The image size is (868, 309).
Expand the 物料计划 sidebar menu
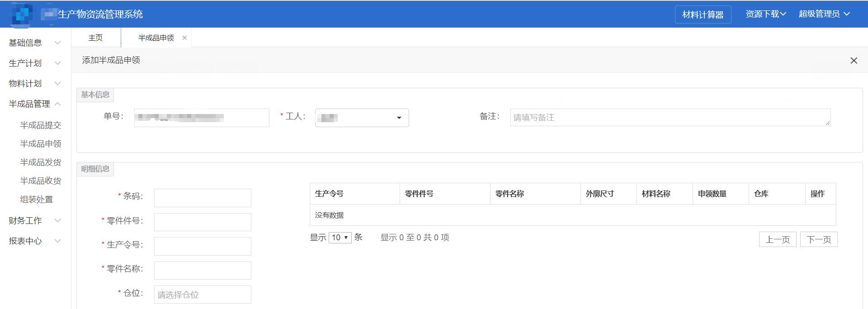click(x=34, y=83)
